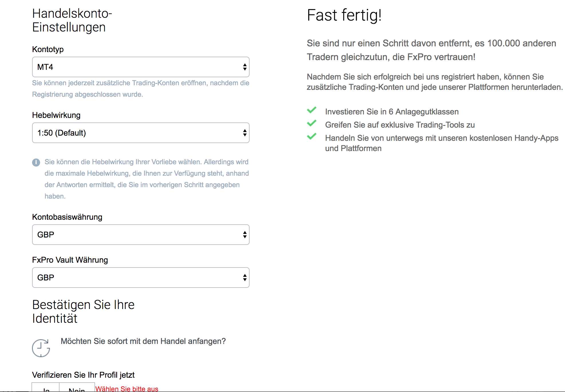
Task: Choose Nein under Verifizieren Sie Ihr Profil
Action: (x=77, y=388)
